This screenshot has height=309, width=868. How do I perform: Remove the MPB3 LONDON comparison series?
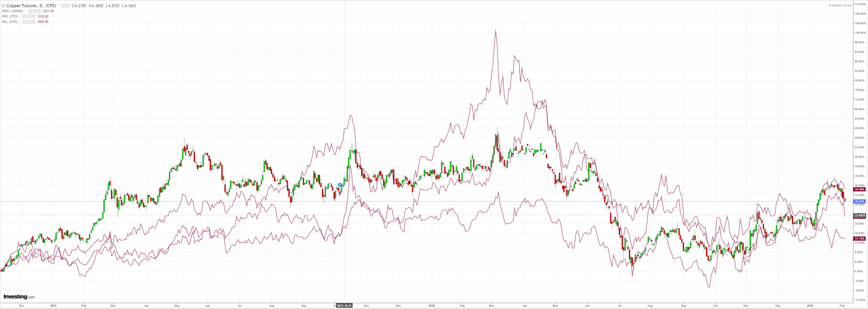click(x=39, y=11)
